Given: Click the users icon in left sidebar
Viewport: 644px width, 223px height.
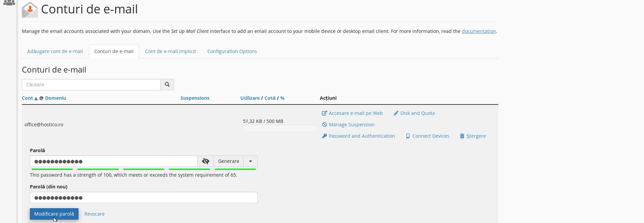Looking at the screenshot, I should click(x=9, y=3).
